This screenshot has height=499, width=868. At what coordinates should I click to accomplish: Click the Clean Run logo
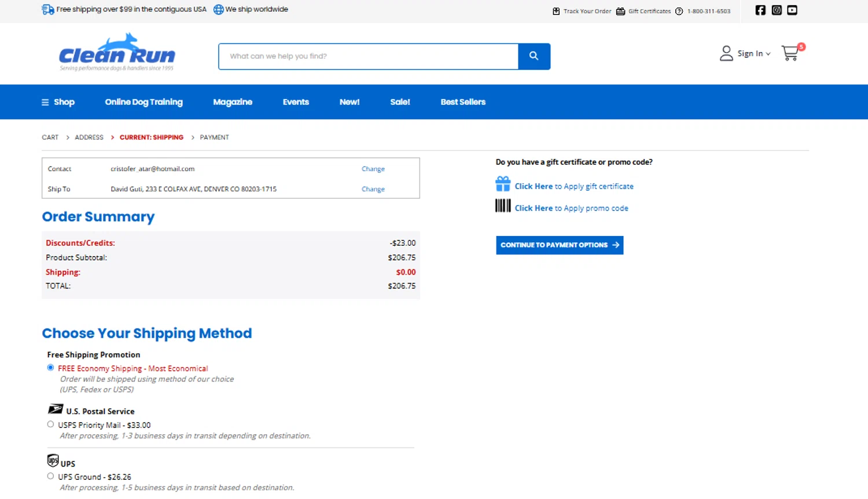pos(117,52)
